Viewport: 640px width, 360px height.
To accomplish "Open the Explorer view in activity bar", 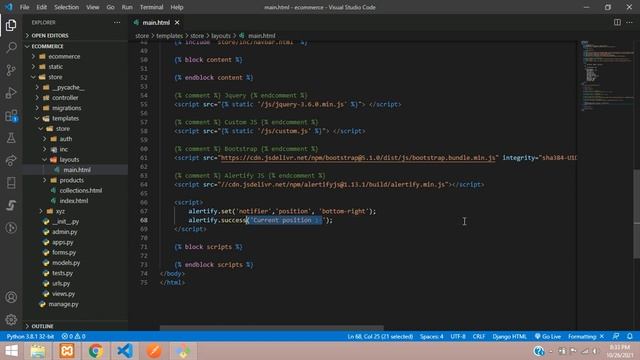I will [x=11, y=25].
